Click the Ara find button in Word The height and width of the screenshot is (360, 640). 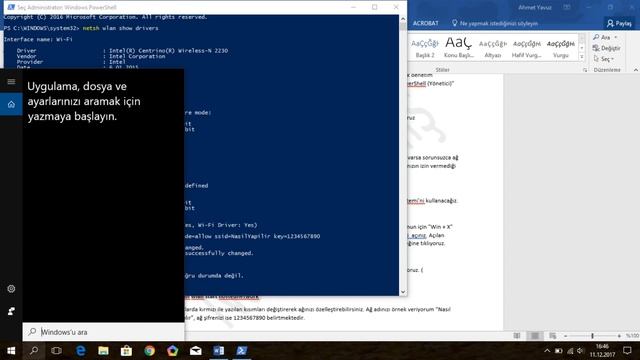tap(602, 37)
